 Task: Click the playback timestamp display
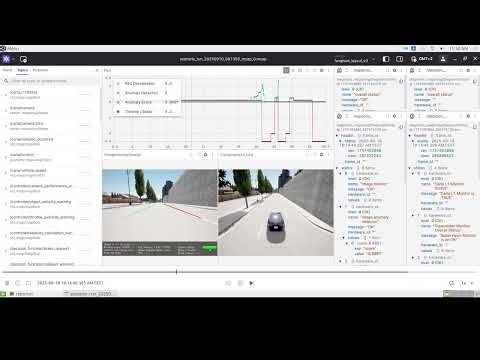(x=70, y=283)
